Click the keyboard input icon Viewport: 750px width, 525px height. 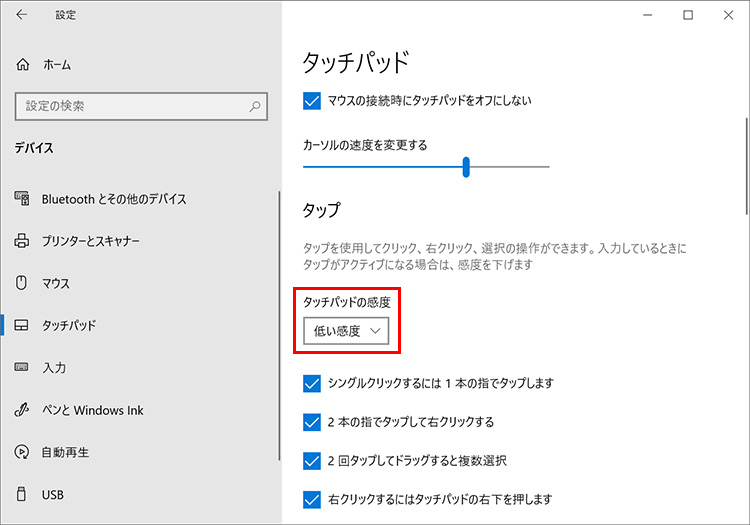(23, 368)
